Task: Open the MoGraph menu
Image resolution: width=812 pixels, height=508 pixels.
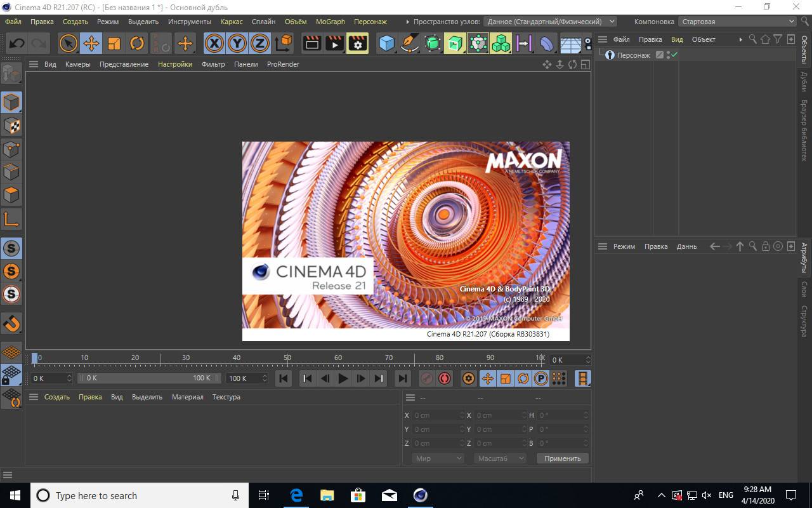Action: (331, 22)
